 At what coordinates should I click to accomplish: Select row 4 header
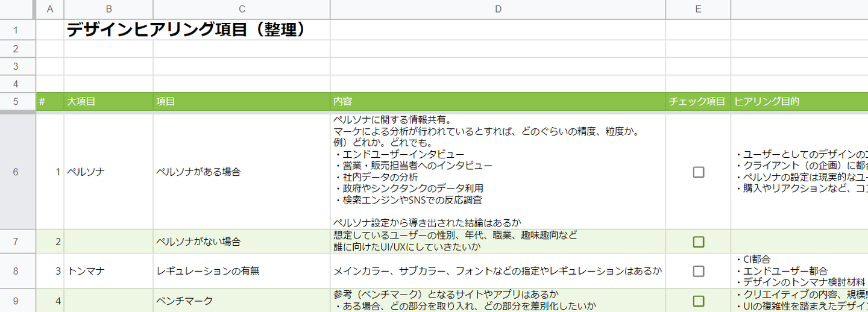coord(17,84)
